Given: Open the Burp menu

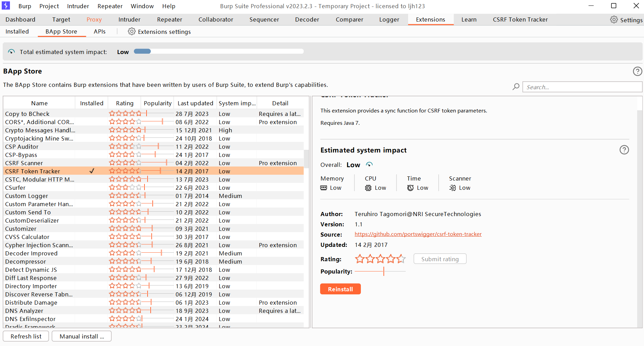Looking at the screenshot, I should pyautogui.click(x=25, y=6).
